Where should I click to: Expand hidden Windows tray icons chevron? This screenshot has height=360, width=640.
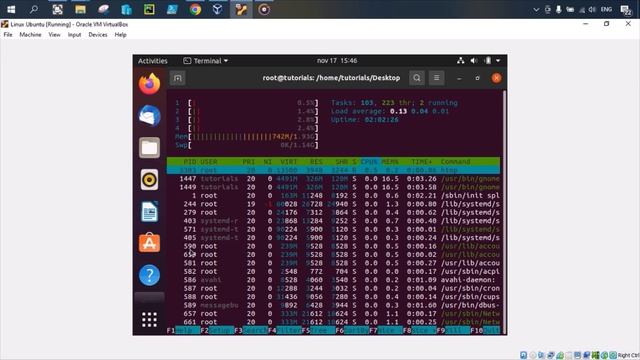[x=536, y=9]
